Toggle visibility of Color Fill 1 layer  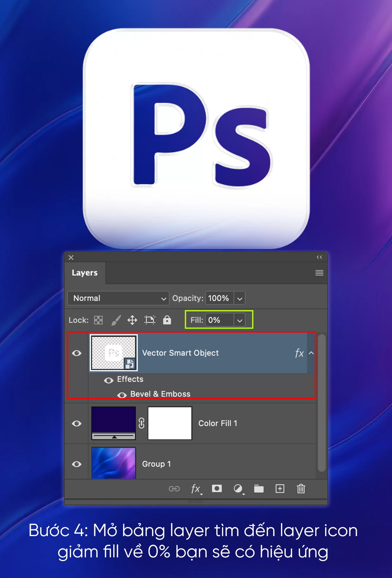[x=77, y=423]
